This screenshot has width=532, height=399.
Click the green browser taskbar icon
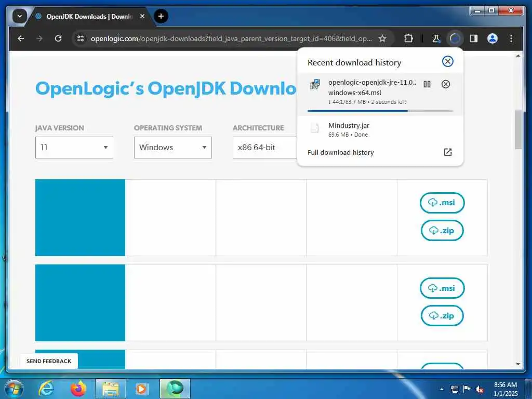pos(175,389)
